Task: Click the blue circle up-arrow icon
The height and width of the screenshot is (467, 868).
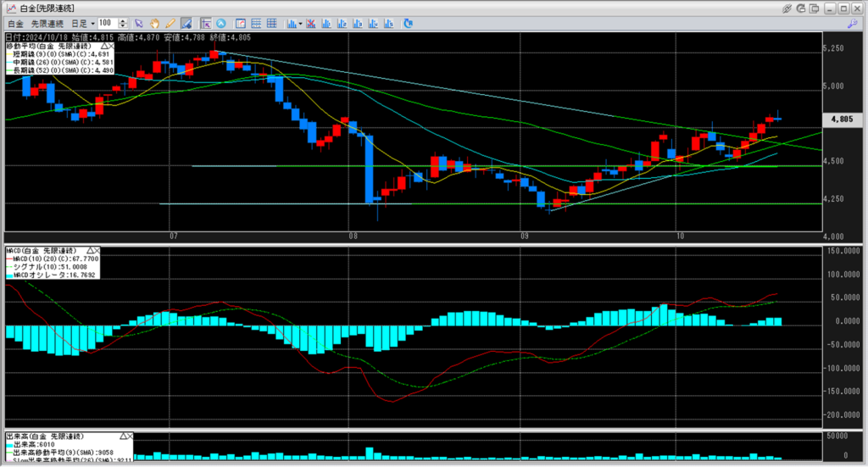Action: click(221, 23)
